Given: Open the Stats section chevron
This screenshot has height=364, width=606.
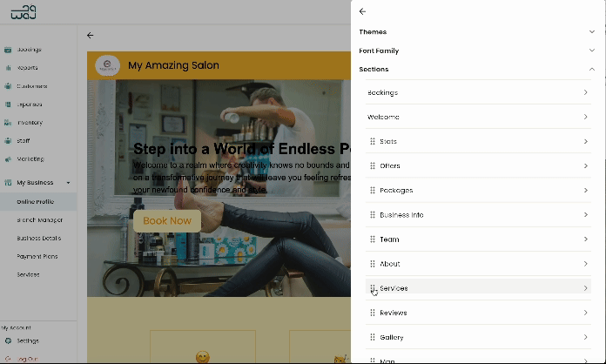Looking at the screenshot, I should point(585,141).
